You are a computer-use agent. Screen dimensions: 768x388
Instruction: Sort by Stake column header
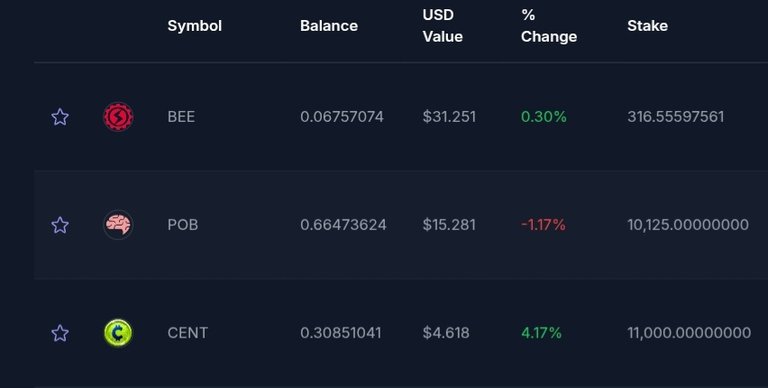648,25
